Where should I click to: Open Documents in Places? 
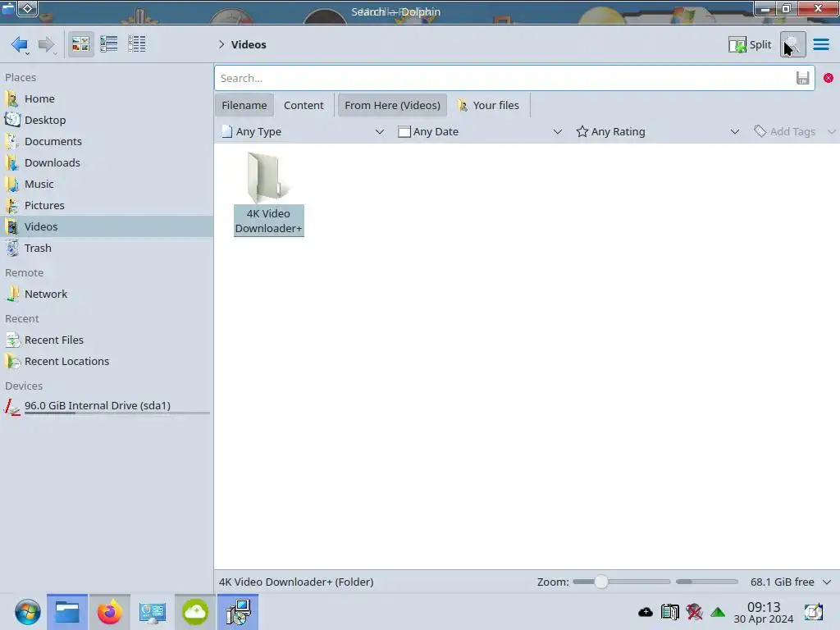tap(107, 141)
